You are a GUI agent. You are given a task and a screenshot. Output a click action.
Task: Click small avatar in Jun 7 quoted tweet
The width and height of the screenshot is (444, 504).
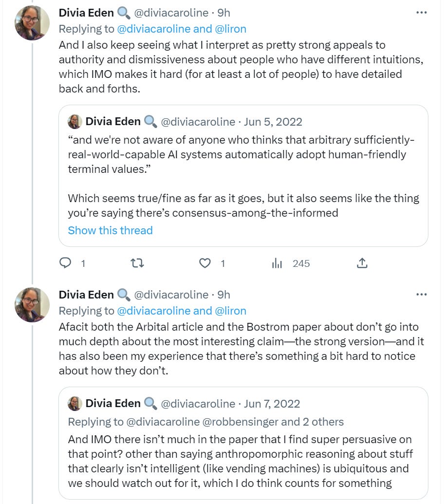(74, 403)
